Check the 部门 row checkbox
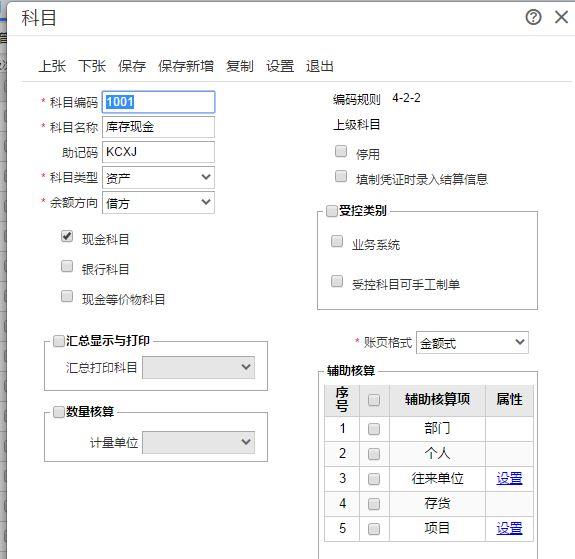The width and height of the screenshot is (575, 559). click(x=374, y=429)
